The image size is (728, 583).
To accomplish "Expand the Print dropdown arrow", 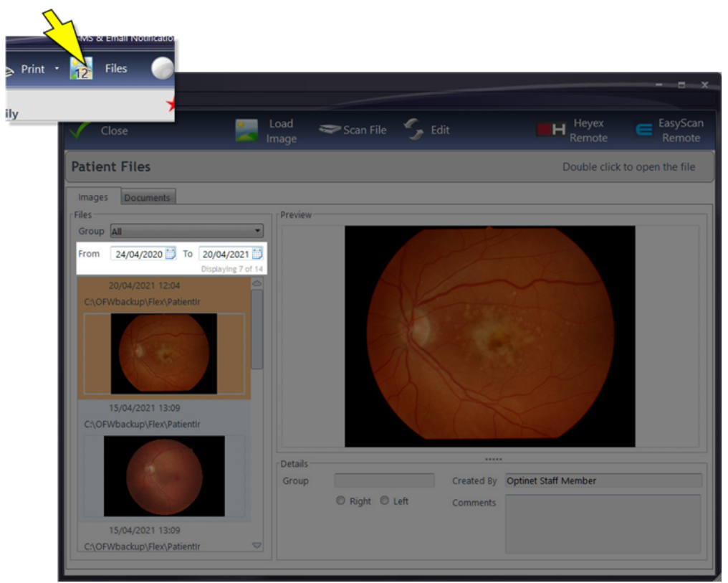I will (57, 69).
